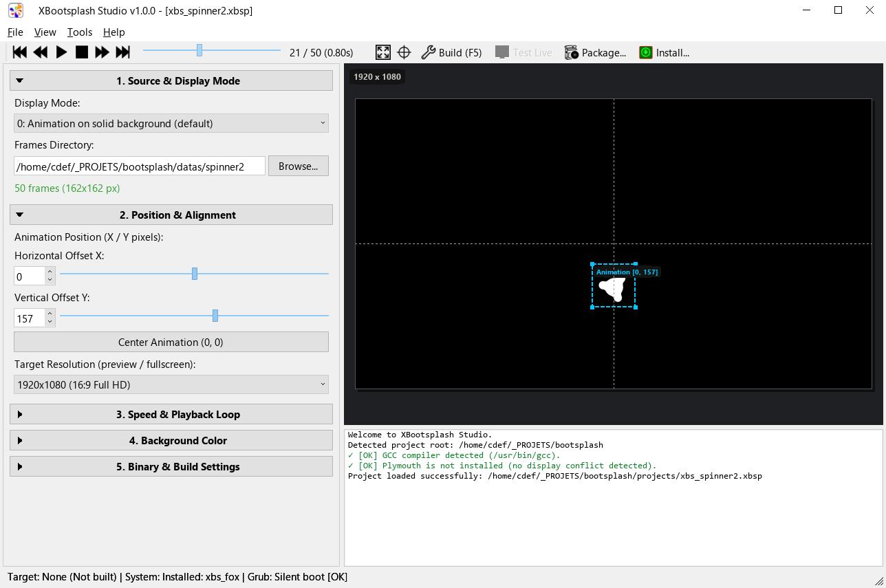Viewport: 886px width, 588px height.
Task: Stop the animation playback
Action: pyautogui.click(x=82, y=52)
